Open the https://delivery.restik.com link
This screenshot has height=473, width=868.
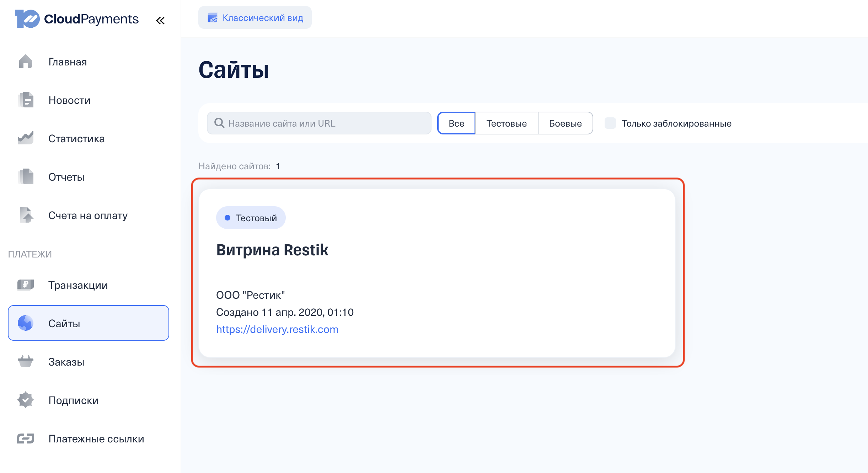(277, 329)
